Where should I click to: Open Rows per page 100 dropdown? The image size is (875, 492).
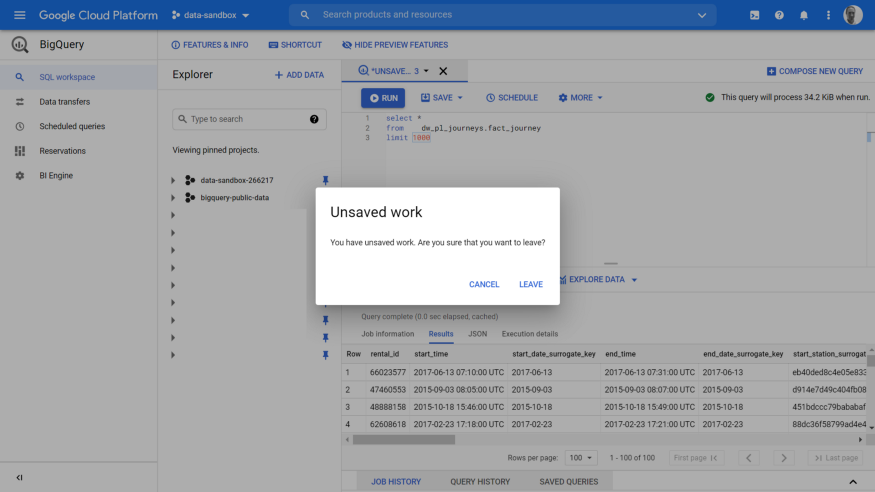point(580,458)
